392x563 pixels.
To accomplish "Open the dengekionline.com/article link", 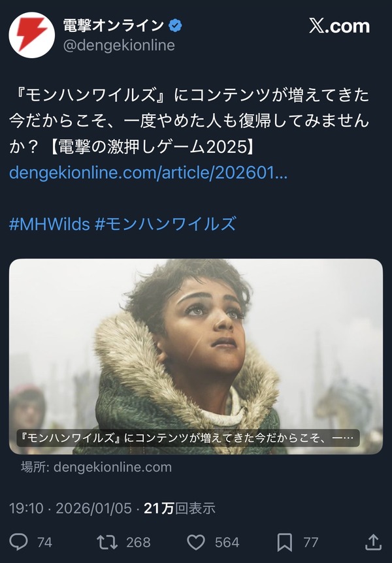I will [x=148, y=172].
